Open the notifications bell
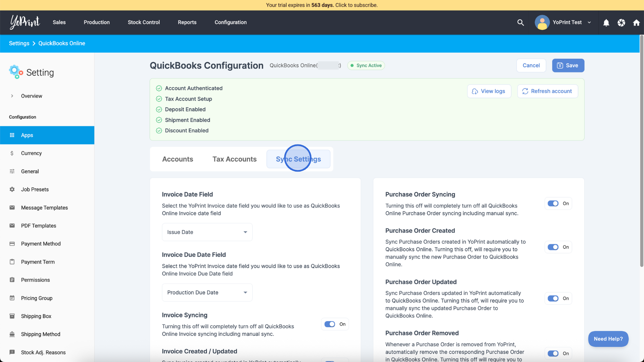 (x=606, y=22)
